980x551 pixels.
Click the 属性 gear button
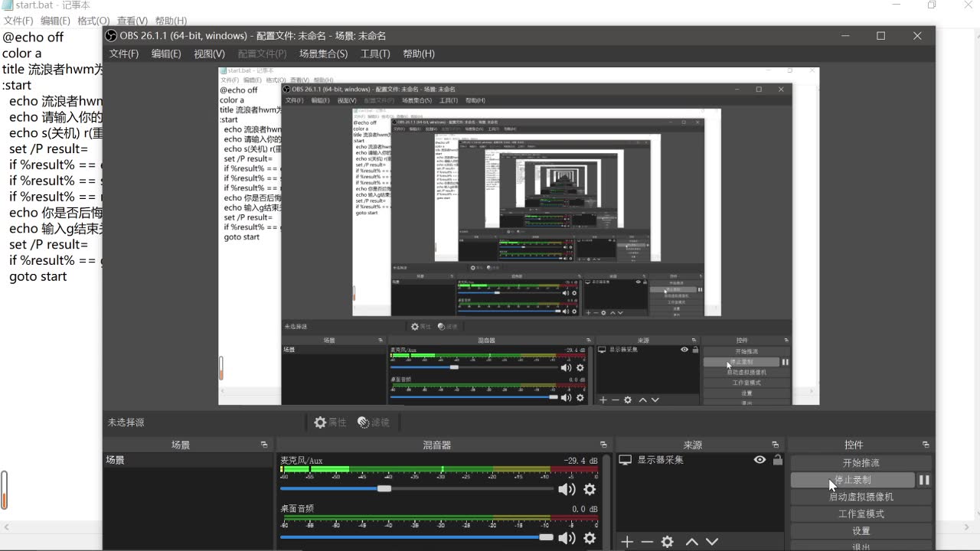point(331,422)
